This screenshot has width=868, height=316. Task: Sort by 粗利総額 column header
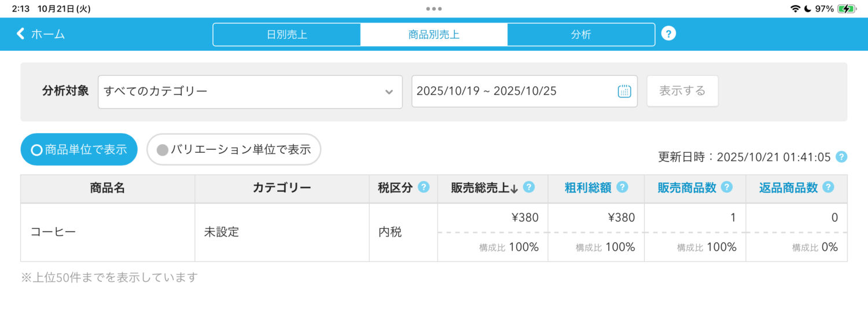pos(589,188)
